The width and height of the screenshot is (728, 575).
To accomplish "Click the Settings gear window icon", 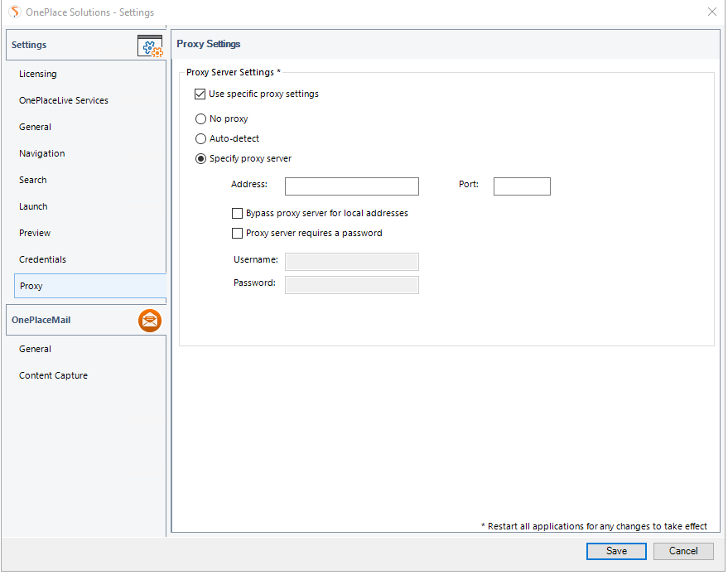I will point(150,46).
